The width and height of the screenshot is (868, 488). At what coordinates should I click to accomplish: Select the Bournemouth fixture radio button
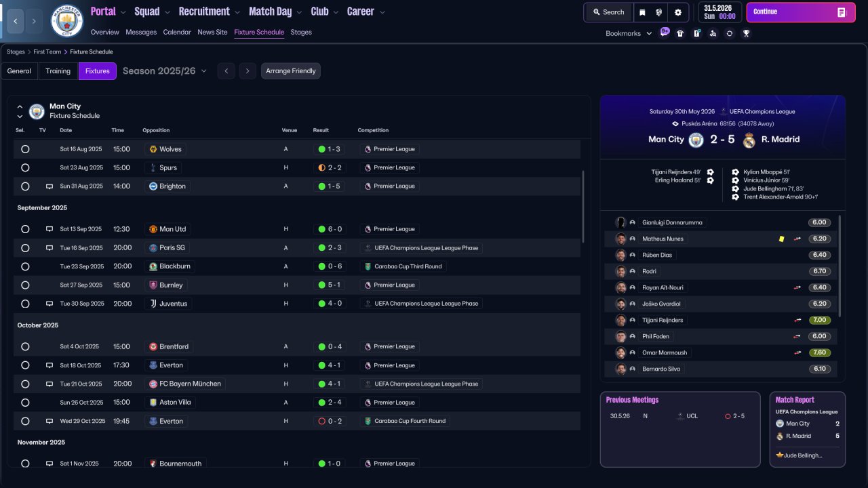coord(25,464)
